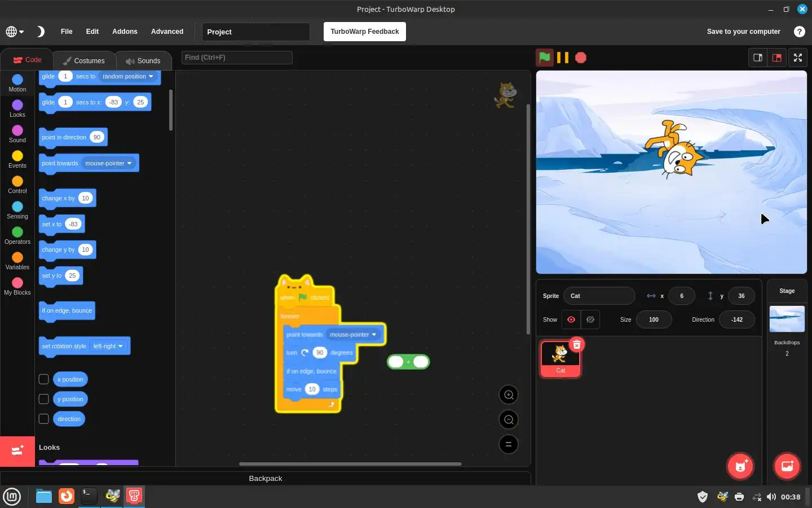
Task: Select the Looks block category
Action: (17, 108)
